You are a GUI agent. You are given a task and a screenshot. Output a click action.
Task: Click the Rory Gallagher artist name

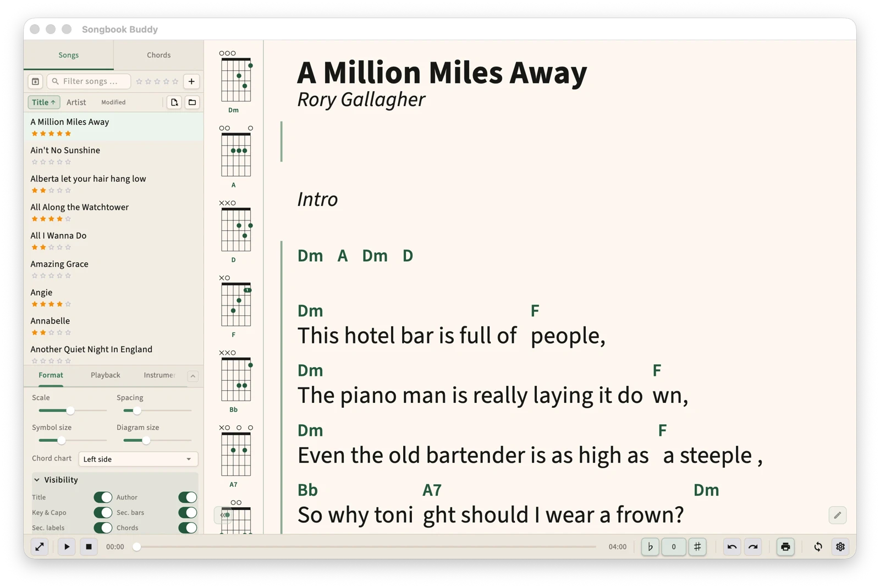coord(361,100)
